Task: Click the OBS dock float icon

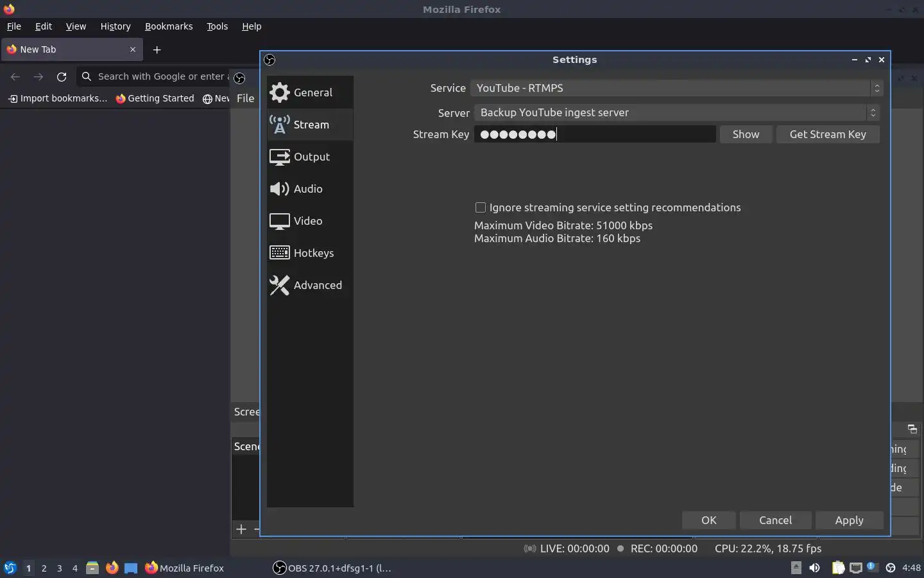Action: pyautogui.click(x=912, y=429)
